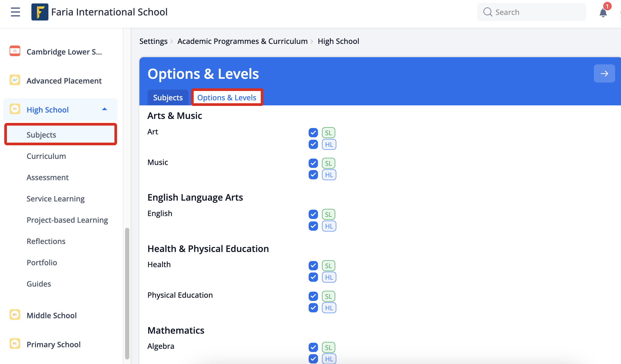Click the Search input field
This screenshot has height=364, width=621.
(531, 12)
